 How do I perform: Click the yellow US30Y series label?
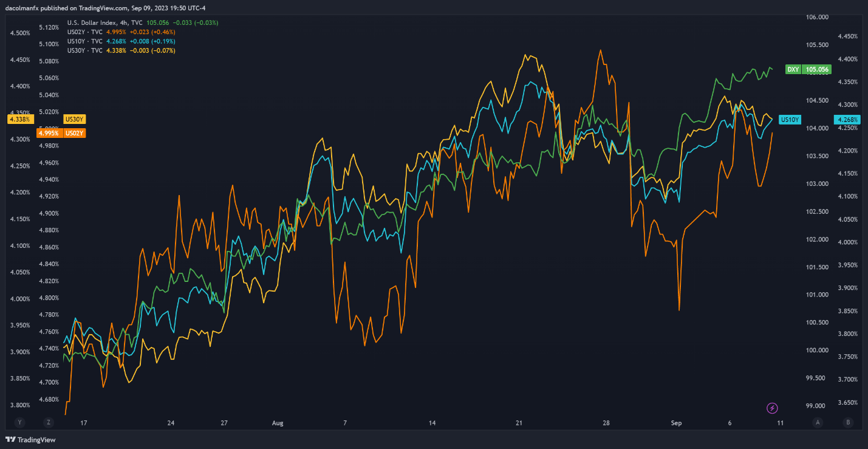pyautogui.click(x=73, y=120)
